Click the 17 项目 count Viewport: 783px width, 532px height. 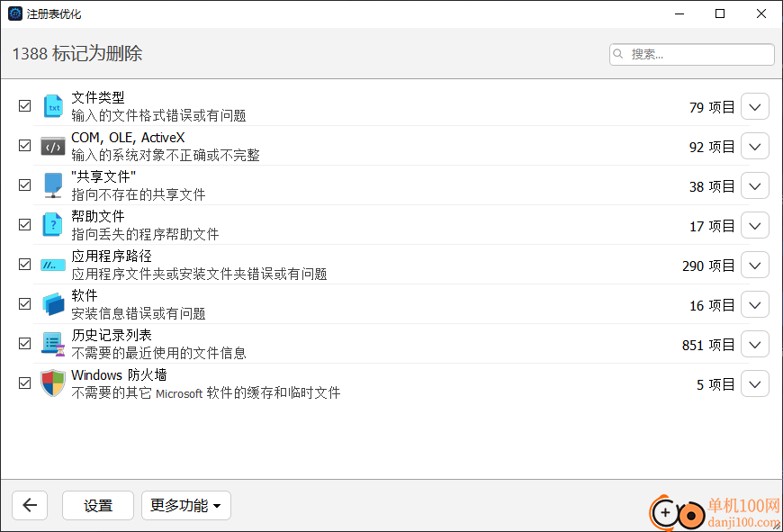click(712, 226)
